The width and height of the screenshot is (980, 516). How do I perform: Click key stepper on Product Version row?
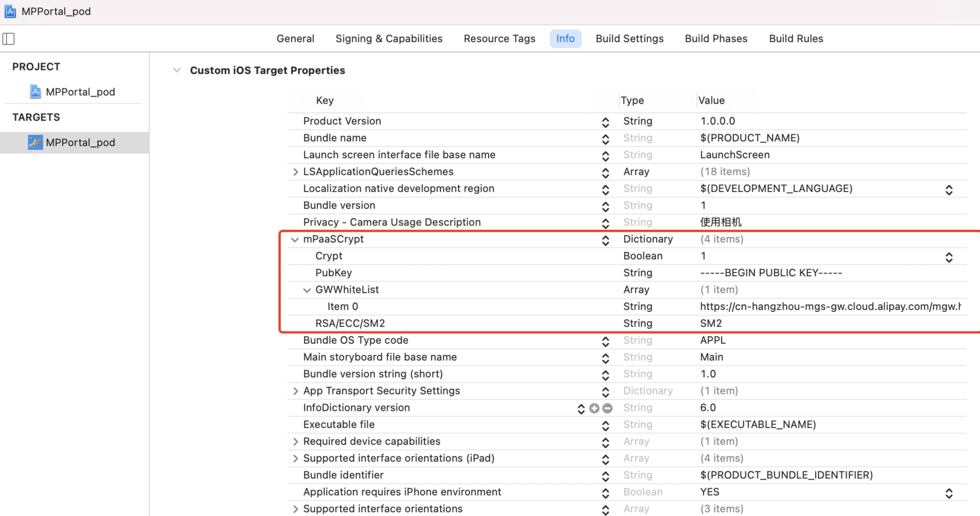(605, 122)
